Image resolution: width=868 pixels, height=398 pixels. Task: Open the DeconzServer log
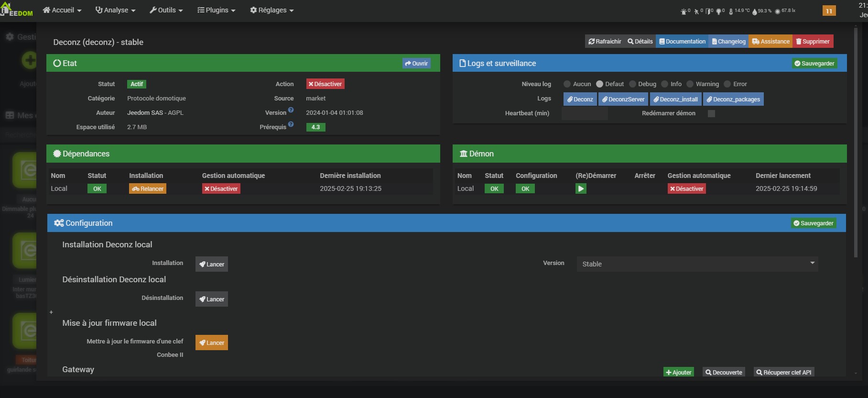pyautogui.click(x=623, y=99)
